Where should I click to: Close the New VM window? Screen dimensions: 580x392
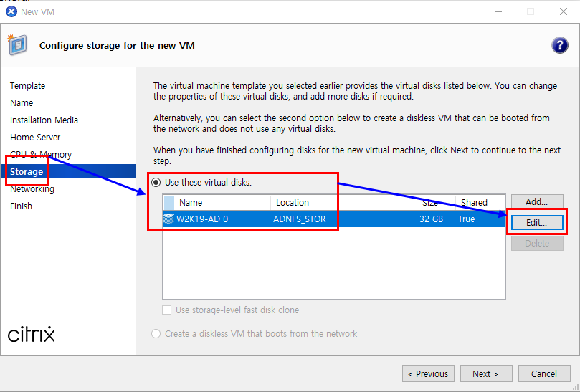(x=564, y=12)
